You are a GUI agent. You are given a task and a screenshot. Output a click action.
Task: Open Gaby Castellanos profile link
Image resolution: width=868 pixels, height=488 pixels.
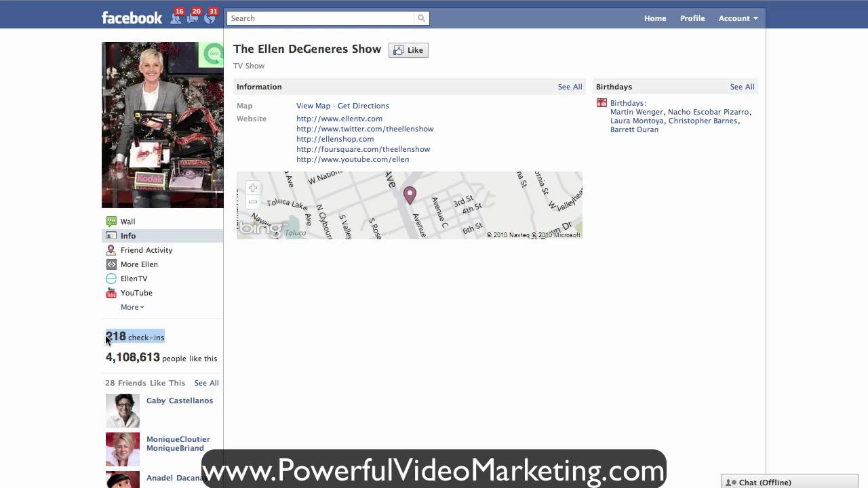[180, 401]
